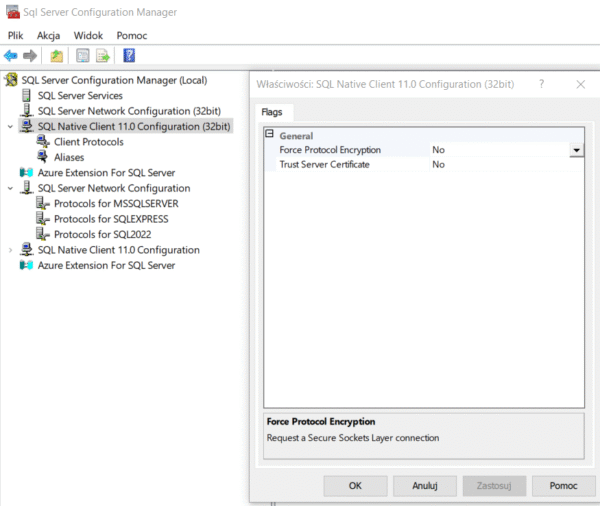Collapse SQL Native Client 11.0 Configuration (32bit) node
Screen dimensions: 600x506
click(10, 127)
